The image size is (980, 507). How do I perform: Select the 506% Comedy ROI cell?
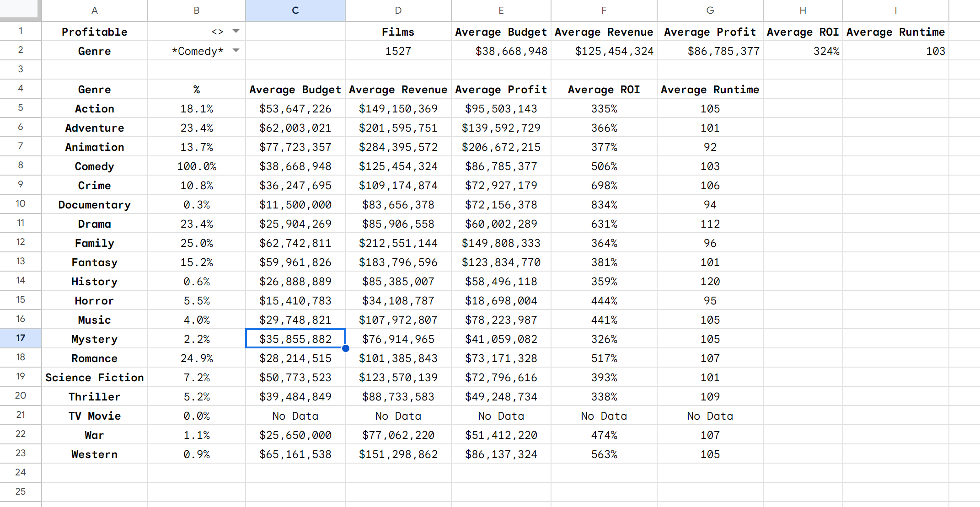pos(604,166)
